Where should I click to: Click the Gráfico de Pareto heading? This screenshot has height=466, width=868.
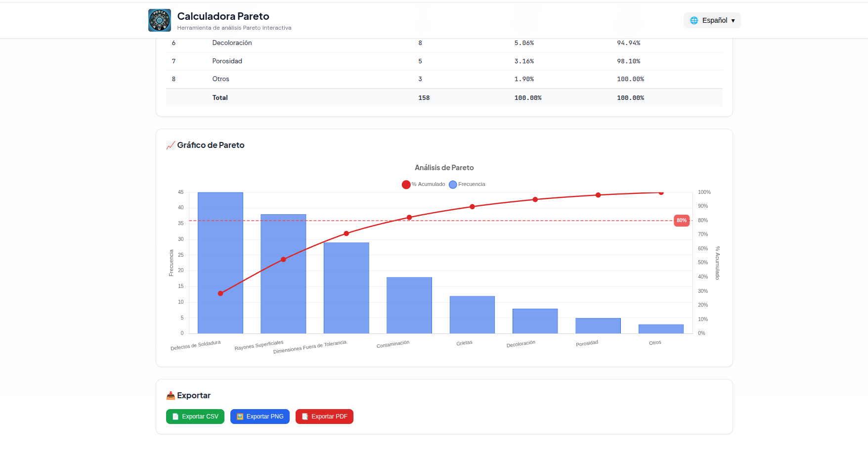(211, 145)
